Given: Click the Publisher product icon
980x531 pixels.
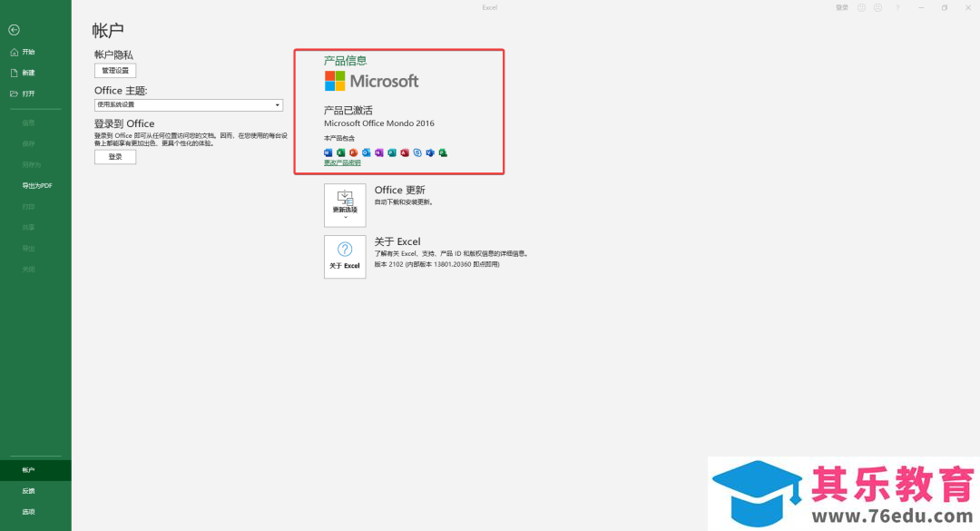Looking at the screenshot, I should [392, 152].
